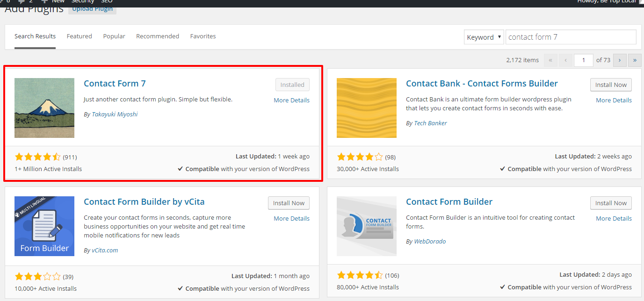The image size is (644, 301).
Task: Install WebDorado Contact Form Builder plugin
Action: [x=611, y=203]
